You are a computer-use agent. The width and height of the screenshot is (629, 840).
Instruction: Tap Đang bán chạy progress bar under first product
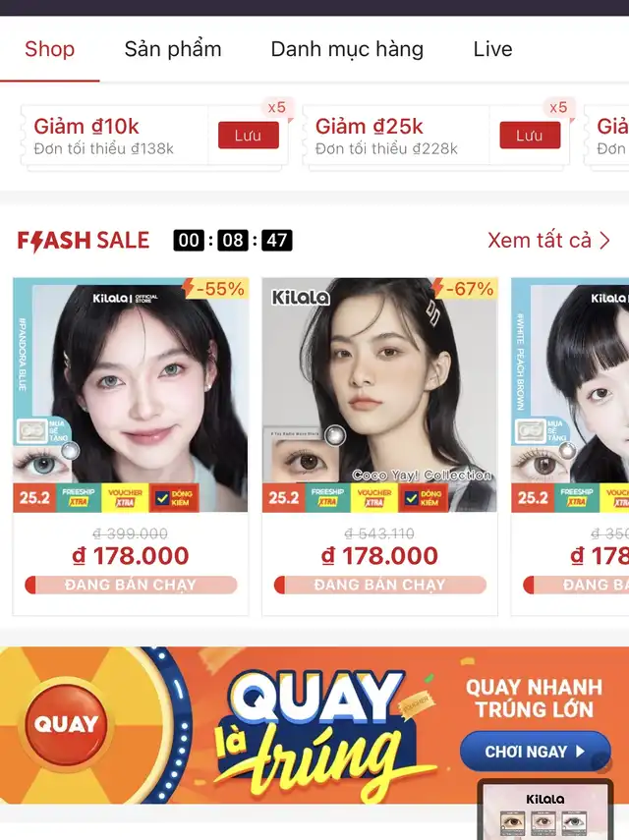(x=131, y=585)
